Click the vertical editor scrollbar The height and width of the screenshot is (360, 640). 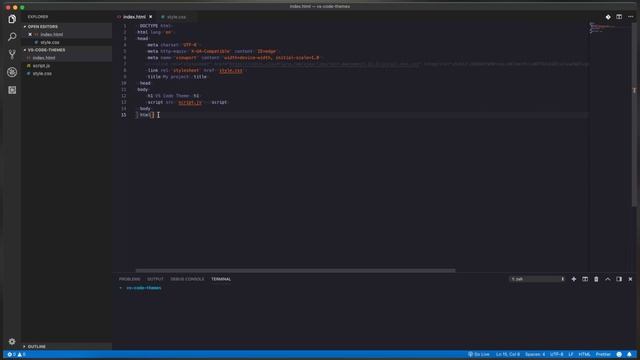pos(634,114)
